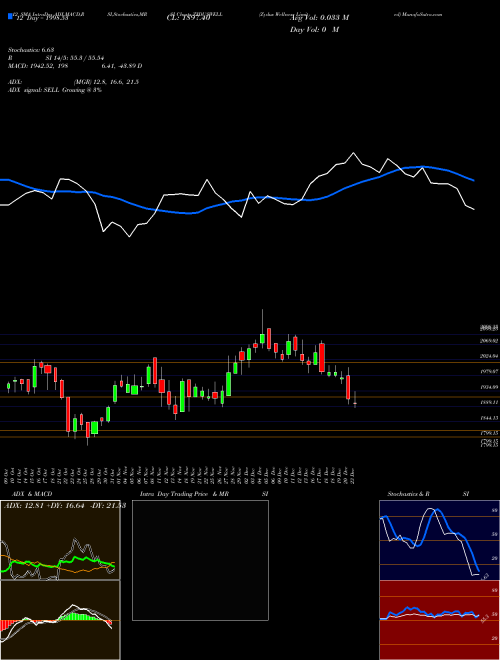Image resolution: width=500 pixels, height=660 pixels.
Task: Open the MACD histogram chart panel
Action: [60, 620]
